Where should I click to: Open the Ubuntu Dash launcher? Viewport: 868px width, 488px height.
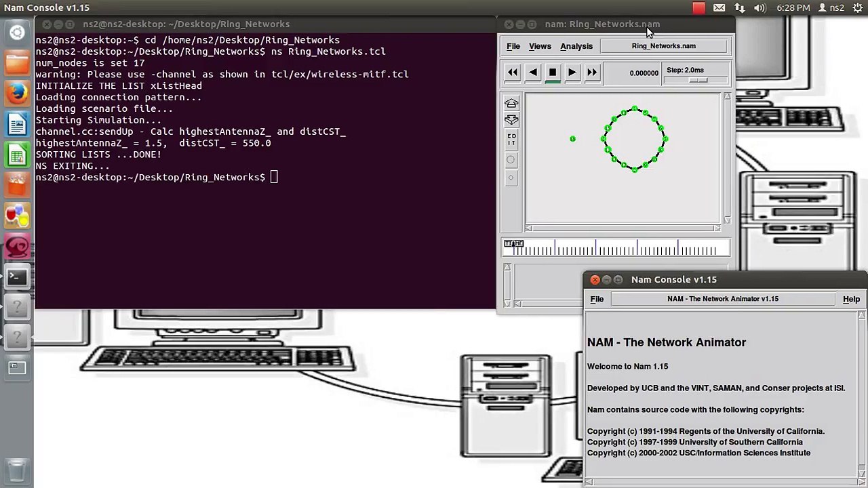(x=18, y=33)
